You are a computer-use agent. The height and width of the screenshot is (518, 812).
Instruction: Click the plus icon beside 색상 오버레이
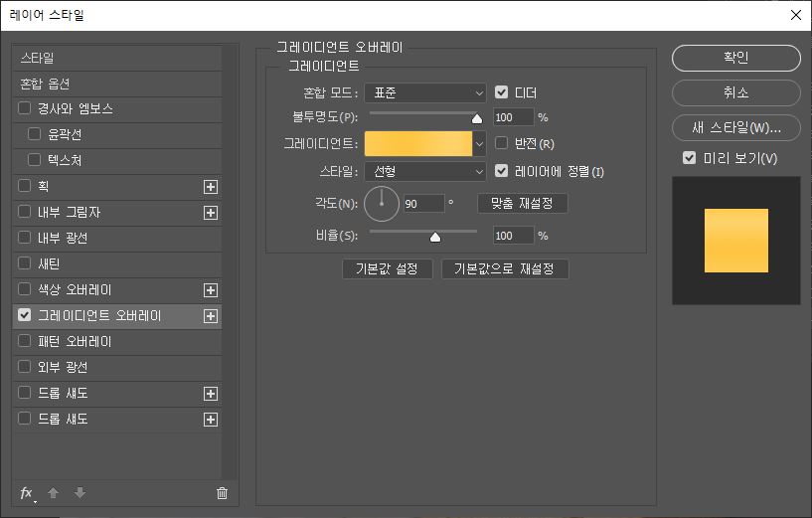pos(211,290)
